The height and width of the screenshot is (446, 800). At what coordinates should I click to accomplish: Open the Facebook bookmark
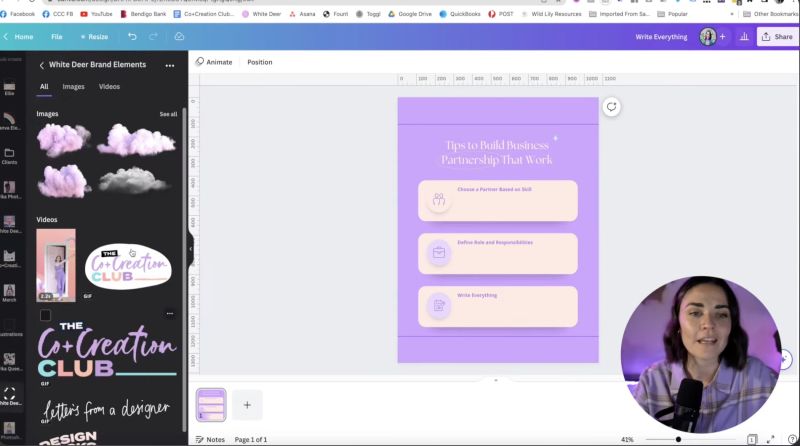pos(18,14)
